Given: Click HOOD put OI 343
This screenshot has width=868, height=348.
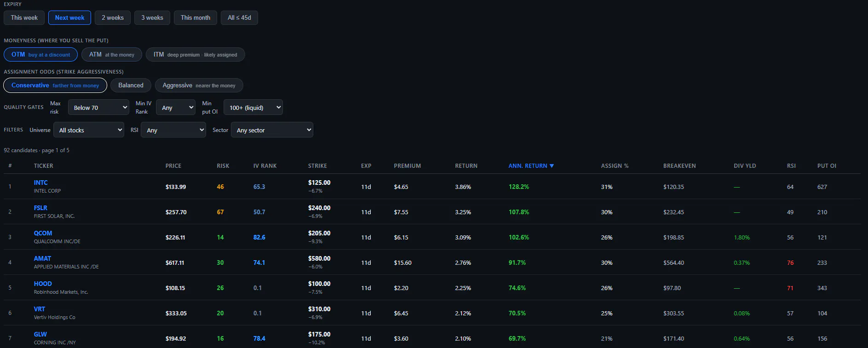Looking at the screenshot, I should click(822, 288).
